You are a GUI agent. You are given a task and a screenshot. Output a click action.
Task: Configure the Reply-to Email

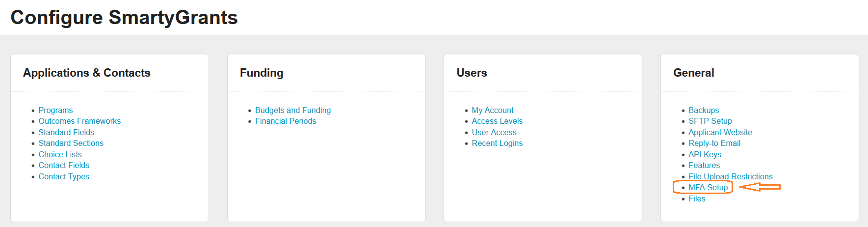[714, 143]
